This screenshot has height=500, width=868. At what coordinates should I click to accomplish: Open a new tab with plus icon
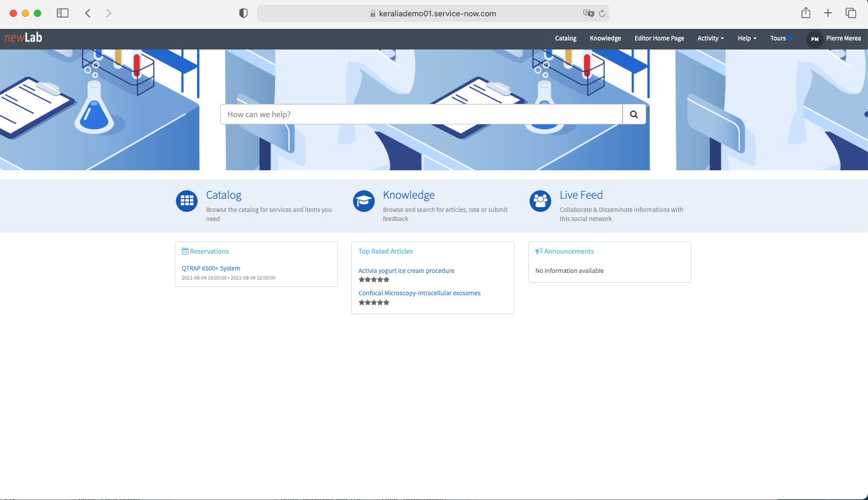[x=828, y=13]
